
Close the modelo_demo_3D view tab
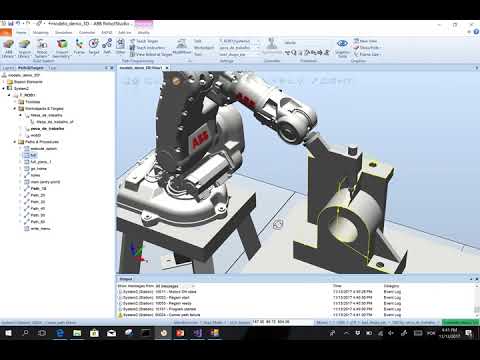click(x=167, y=68)
